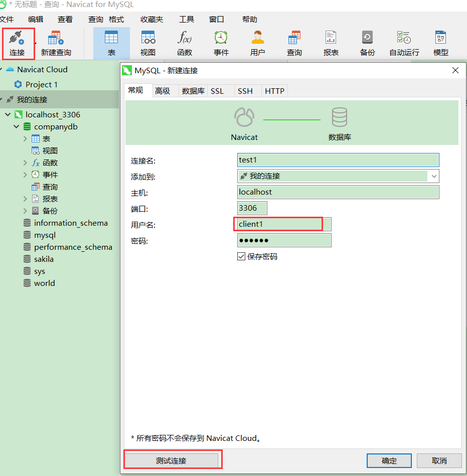This screenshot has width=467, height=476.
Task: Open the 添加到 dropdown
Action: [x=434, y=176]
